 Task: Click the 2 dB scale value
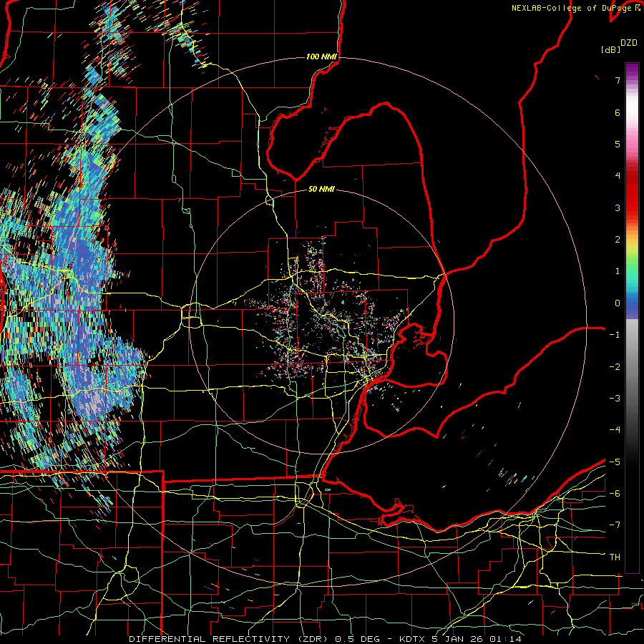point(618,240)
